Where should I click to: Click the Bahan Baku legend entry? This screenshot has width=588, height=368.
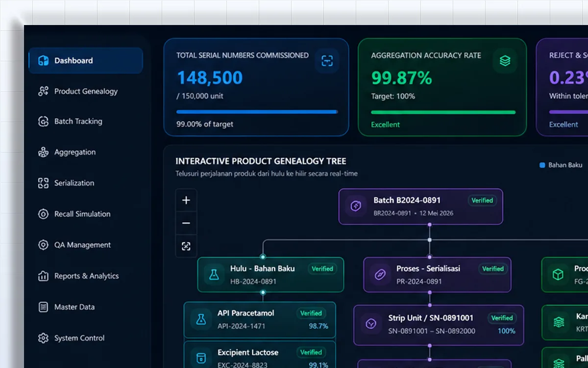[561, 165]
